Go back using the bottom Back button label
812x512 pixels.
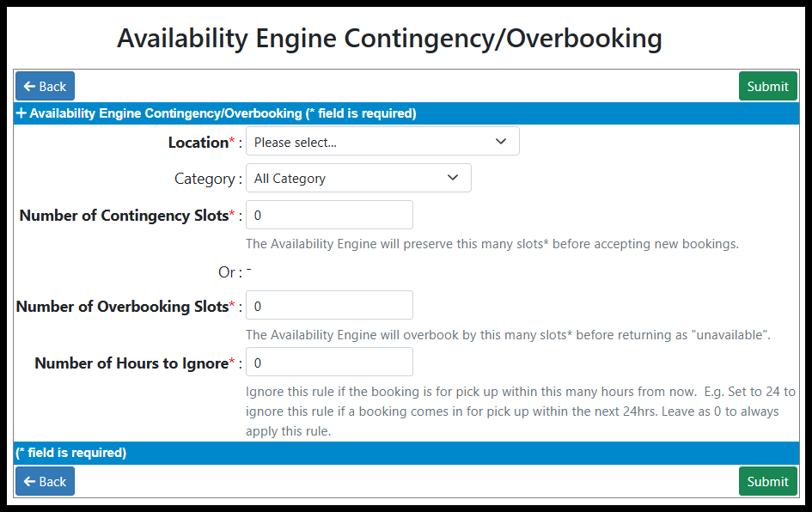coord(52,481)
